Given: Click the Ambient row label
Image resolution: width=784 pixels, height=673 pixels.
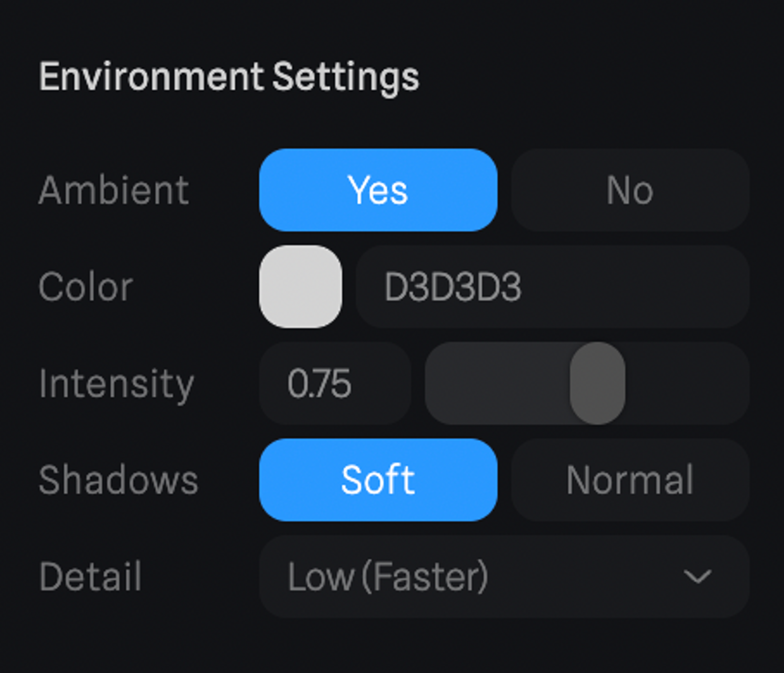Looking at the screenshot, I should [114, 190].
